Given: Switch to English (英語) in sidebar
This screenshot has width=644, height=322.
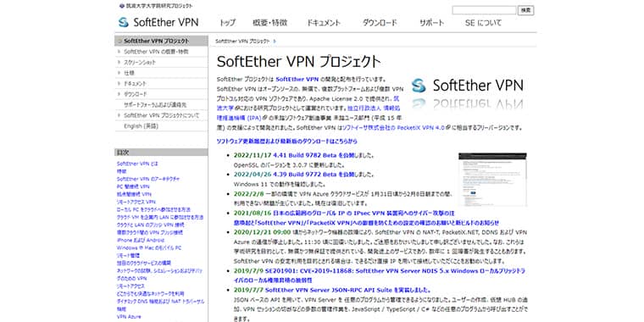Looking at the screenshot, I should [x=141, y=126].
